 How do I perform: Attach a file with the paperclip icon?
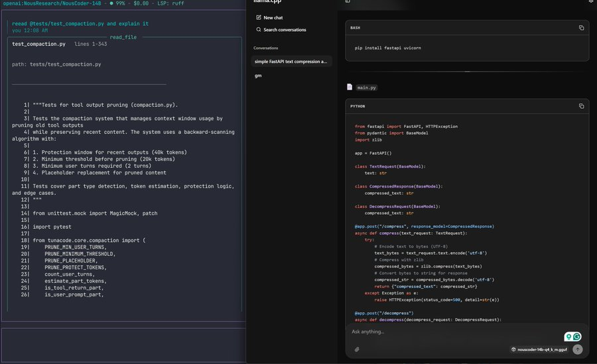pyautogui.click(x=357, y=349)
